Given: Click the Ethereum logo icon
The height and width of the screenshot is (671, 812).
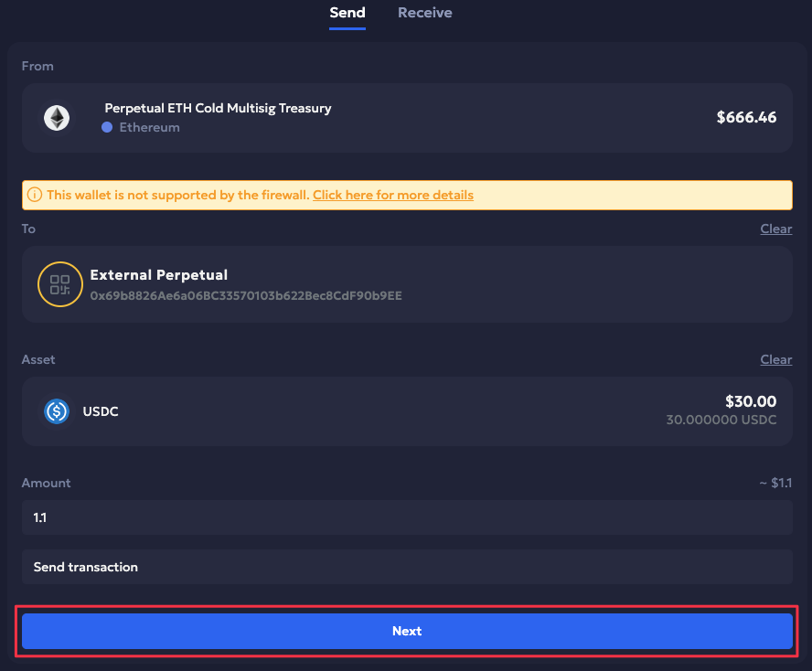Looking at the screenshot, I should pyautogui.click(x=57, y=118).
